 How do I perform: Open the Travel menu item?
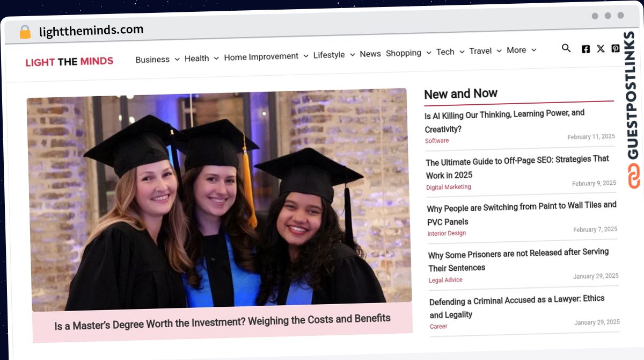coord(480,51)
